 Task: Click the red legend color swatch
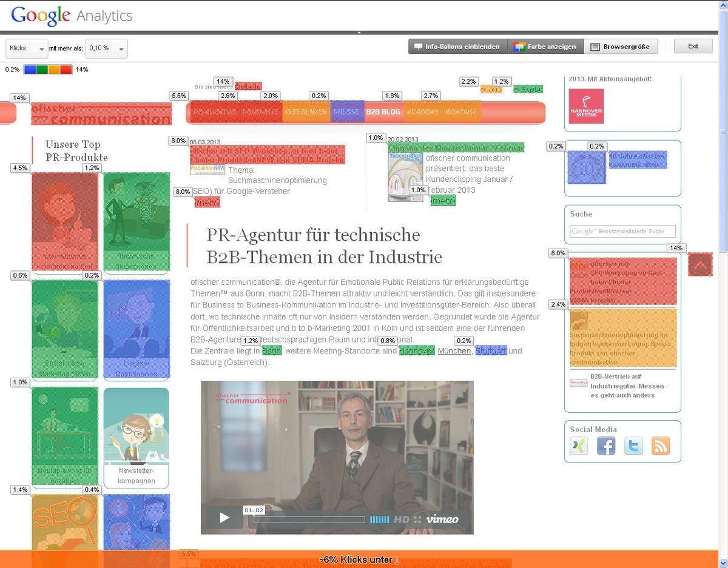click(66, 69)
